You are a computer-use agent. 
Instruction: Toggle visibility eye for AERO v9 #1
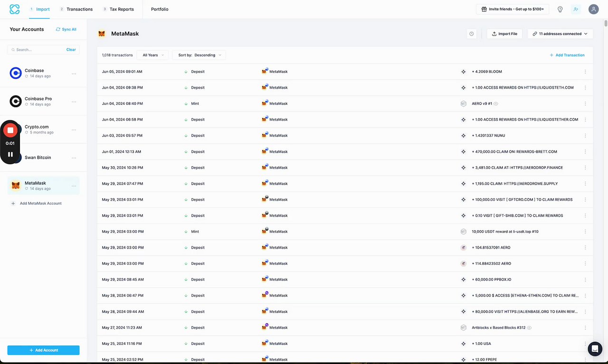pyautogui.click(x=496, y=103)
